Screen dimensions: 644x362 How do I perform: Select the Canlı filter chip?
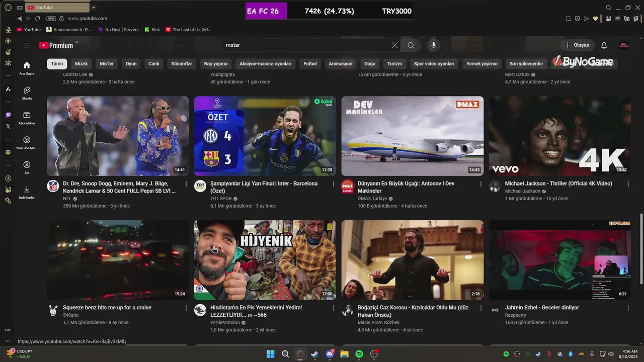153,64
